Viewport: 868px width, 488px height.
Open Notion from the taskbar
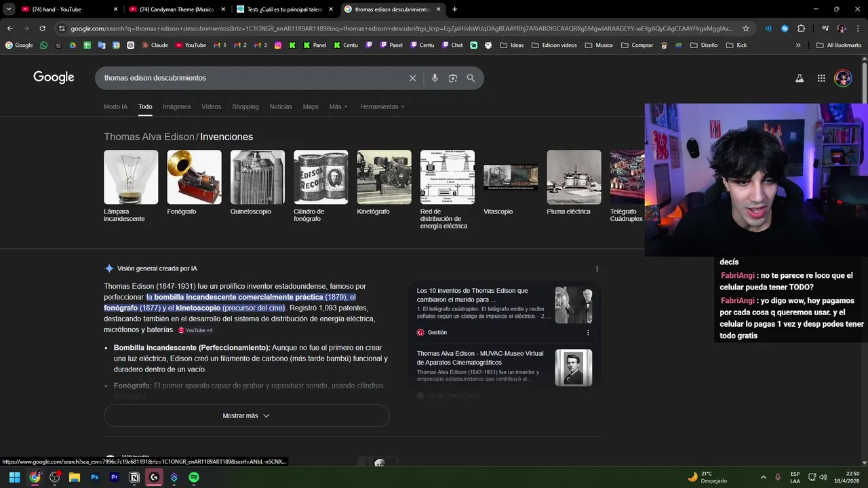[134, 477]
